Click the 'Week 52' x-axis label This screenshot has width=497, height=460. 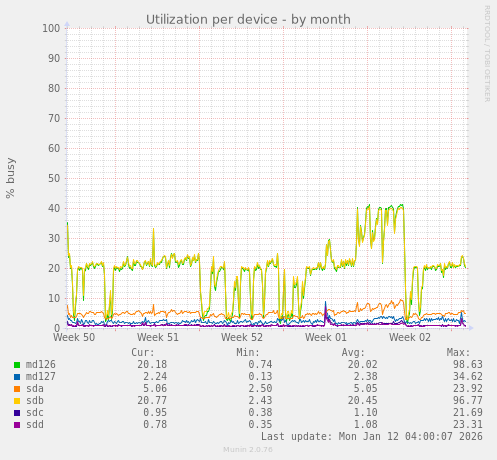[x=242, y=337]
